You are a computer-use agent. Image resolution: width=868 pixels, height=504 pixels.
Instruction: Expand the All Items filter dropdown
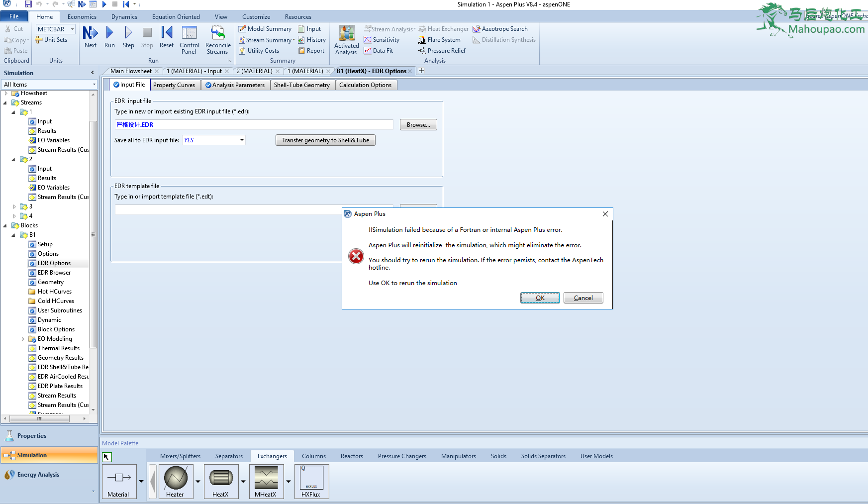pyautogui.click(x=94, y=85)
